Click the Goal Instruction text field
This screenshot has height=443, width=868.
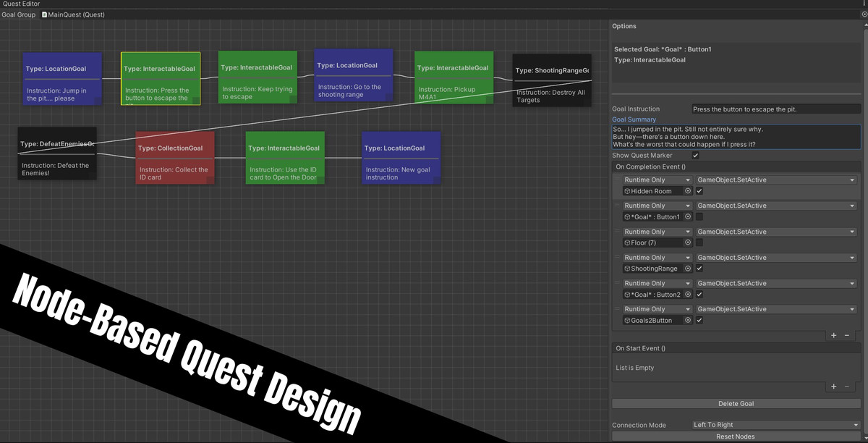tap(775, 109)
